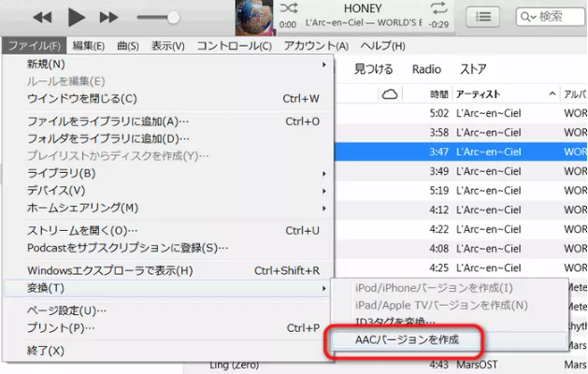588x374 pixels.
Task: Click the HONEY album artwork thumbnail
Action: [x=254, y=18]
